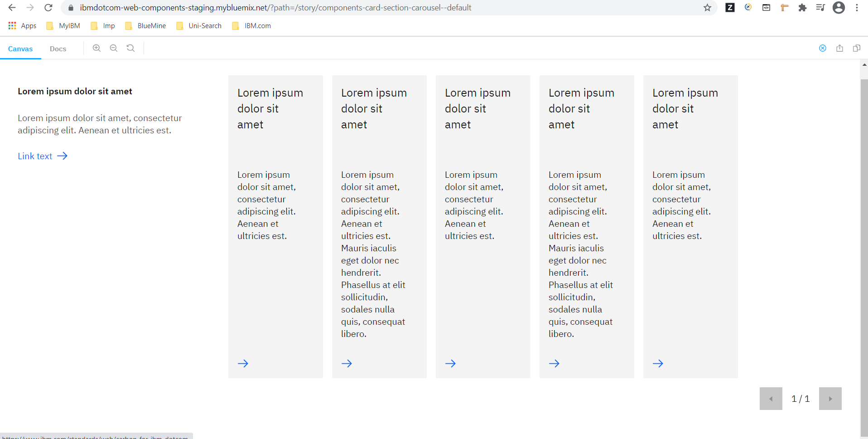The image size is (868, 439).
Task: Reset the Storybook canvas zoom
Action: click(x=130, y=48)
